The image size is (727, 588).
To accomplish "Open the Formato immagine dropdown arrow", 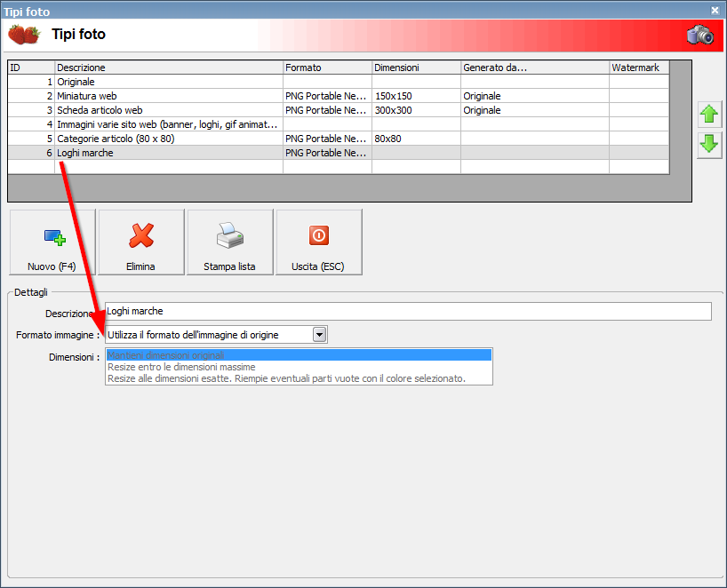I will click(319, 334).
